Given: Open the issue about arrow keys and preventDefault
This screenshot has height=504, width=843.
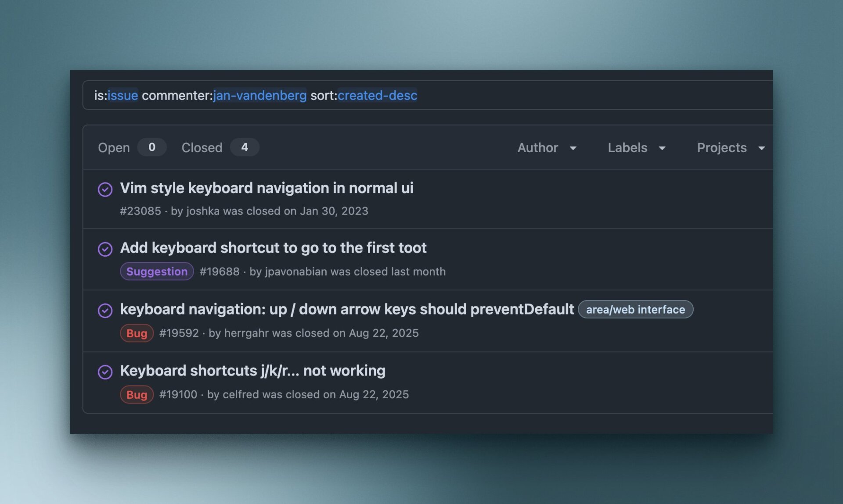Looking at the screenshot, I should (347, 309).
